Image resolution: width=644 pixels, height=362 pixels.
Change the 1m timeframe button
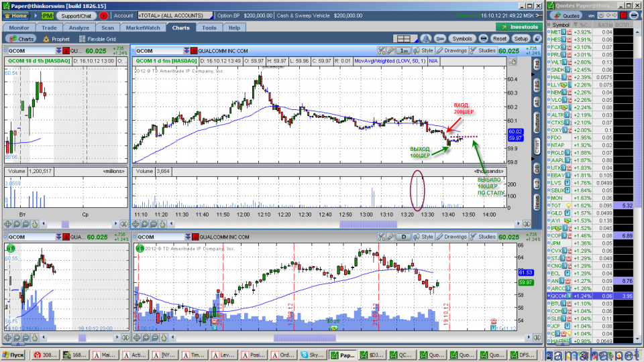click(404, 51)
